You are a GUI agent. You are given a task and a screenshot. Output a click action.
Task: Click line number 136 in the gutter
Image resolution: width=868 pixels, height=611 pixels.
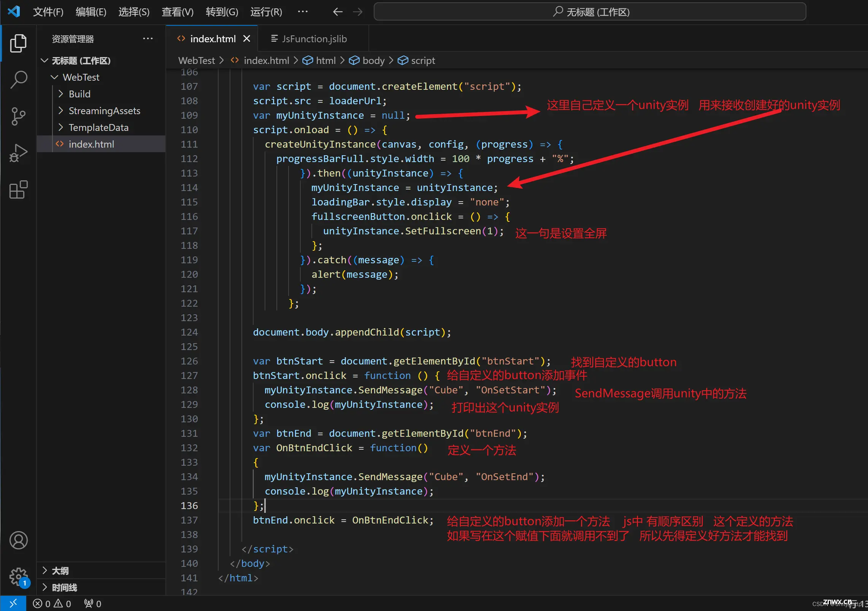click(x=189, y=506)
